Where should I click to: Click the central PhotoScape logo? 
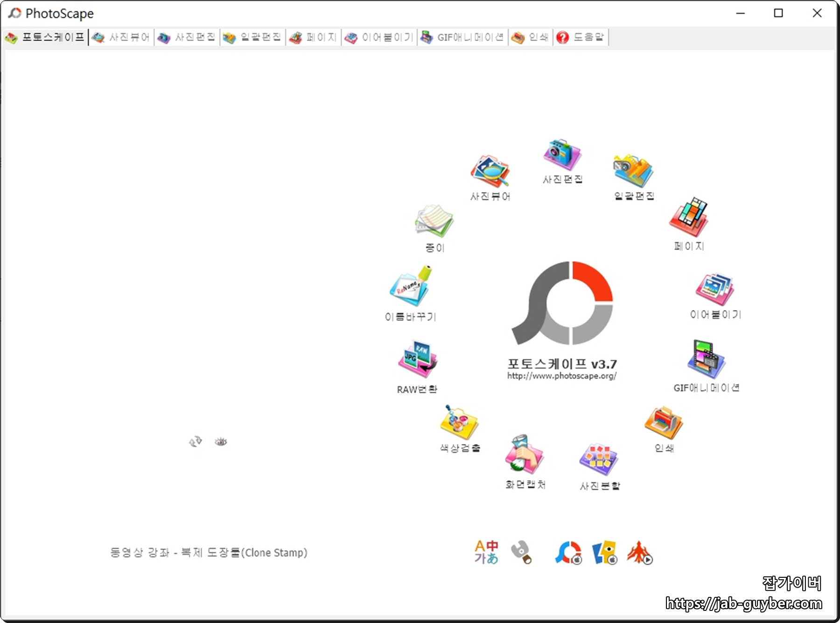point(562,303)
